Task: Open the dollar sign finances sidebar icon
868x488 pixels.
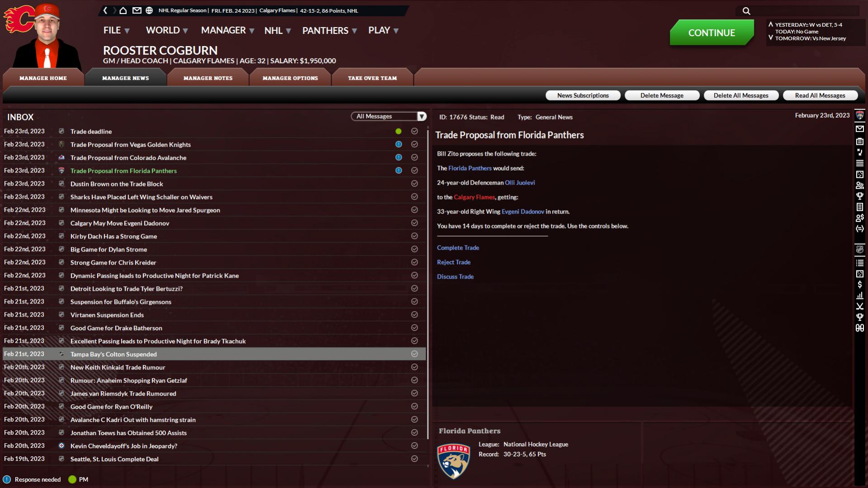Action: pos(859,284)
